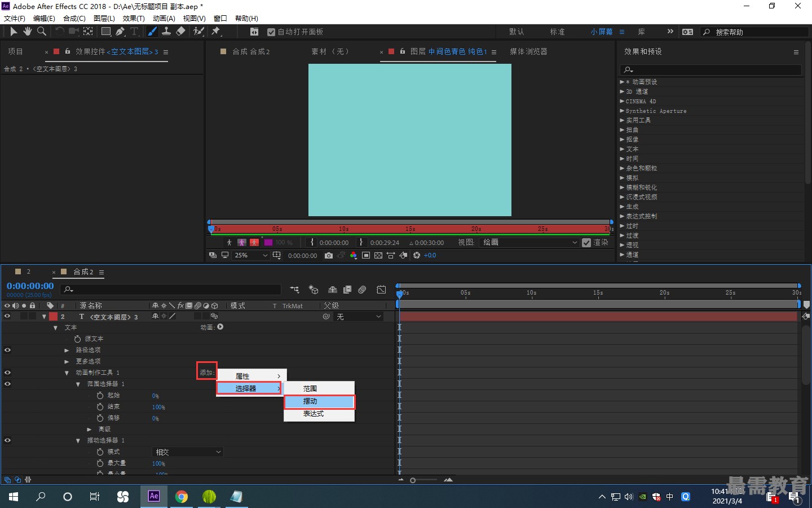Screen dimensions: 812x508
Task: Click the draft 3D icon in timeline
Action: tap(314, 290)
